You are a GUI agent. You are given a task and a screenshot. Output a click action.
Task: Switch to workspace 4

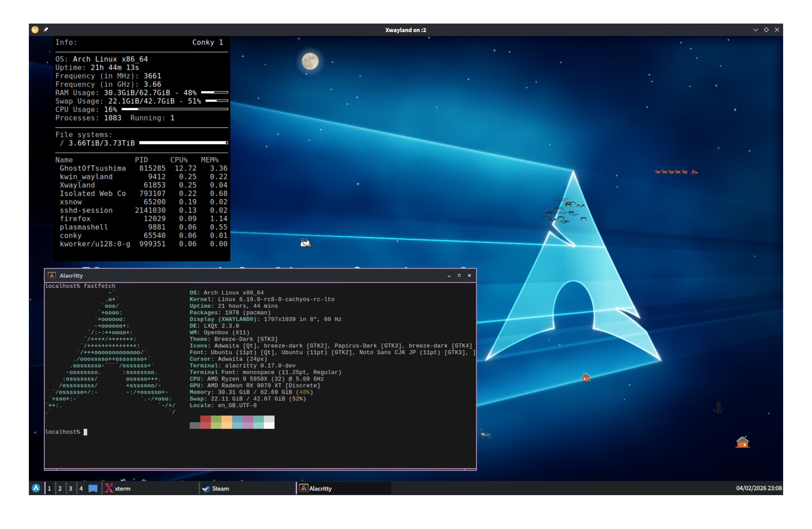(81, 488)
